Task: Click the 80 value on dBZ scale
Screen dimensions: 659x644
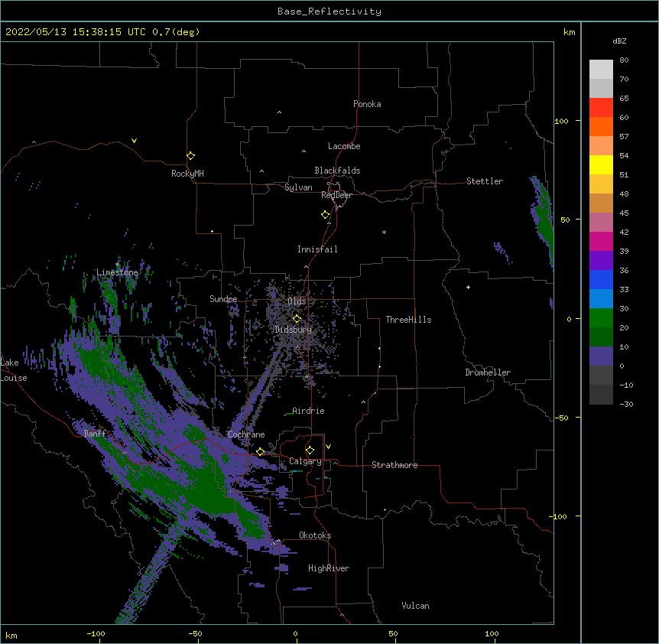Action: [624, 60]
